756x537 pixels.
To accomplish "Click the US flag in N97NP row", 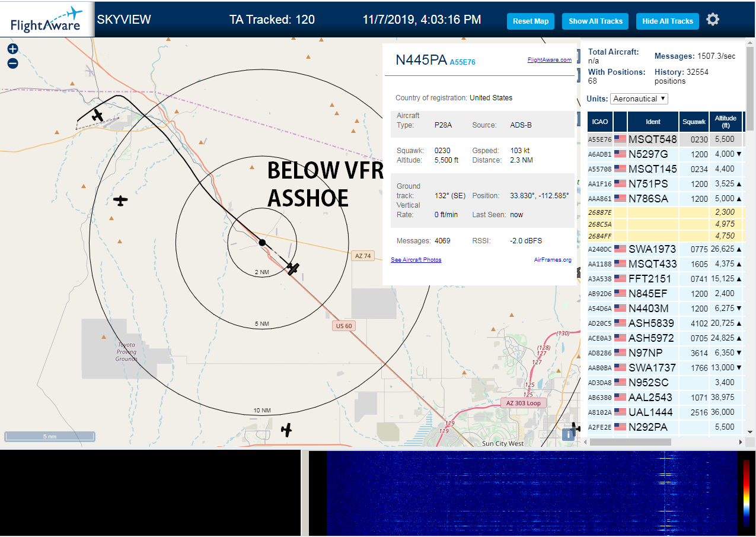I will point(620,352).
